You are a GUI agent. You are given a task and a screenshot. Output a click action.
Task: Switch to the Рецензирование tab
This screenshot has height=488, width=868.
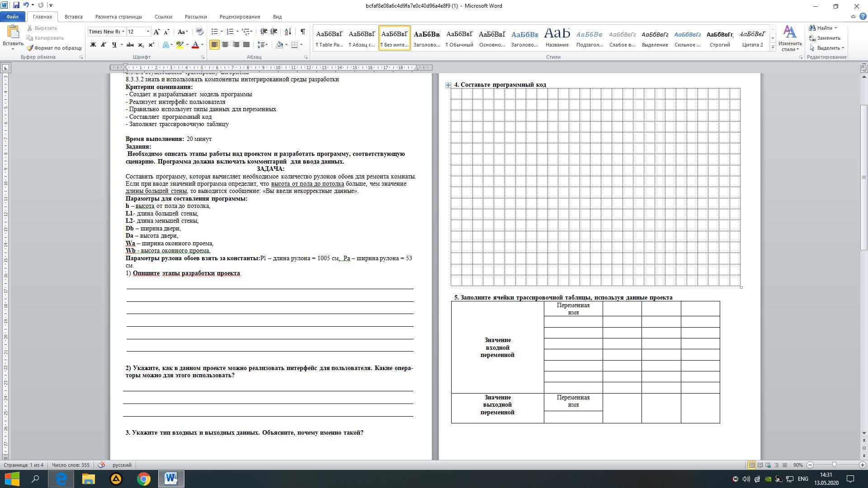pyautogui.click(x=240, y=17)
